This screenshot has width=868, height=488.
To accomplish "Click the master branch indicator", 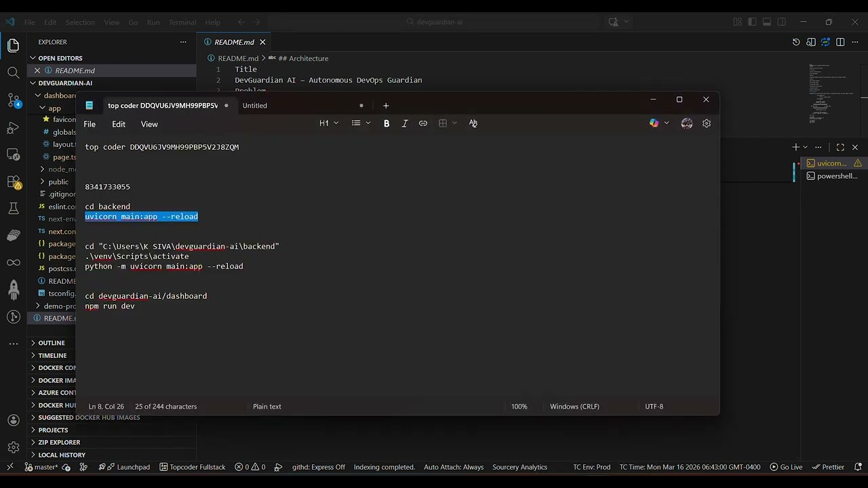I will click(x=41, y=467).
